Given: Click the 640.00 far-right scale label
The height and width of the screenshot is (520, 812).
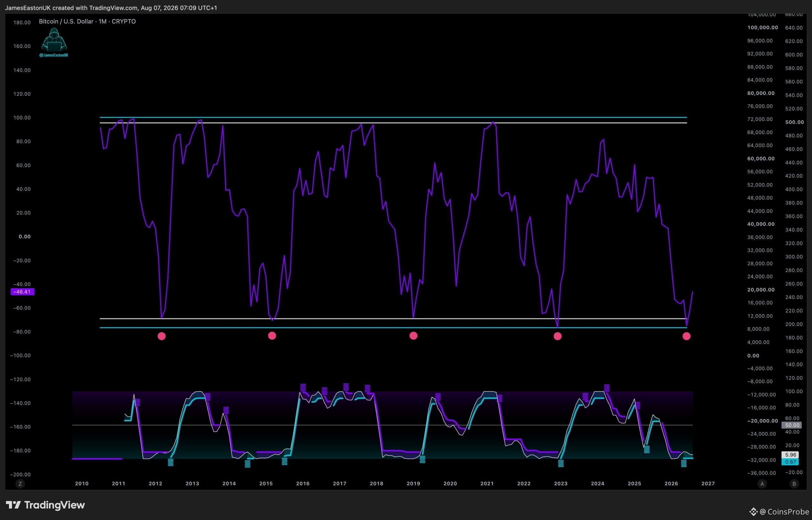Looking at the screenshot, I should click(x=794, y=28).
